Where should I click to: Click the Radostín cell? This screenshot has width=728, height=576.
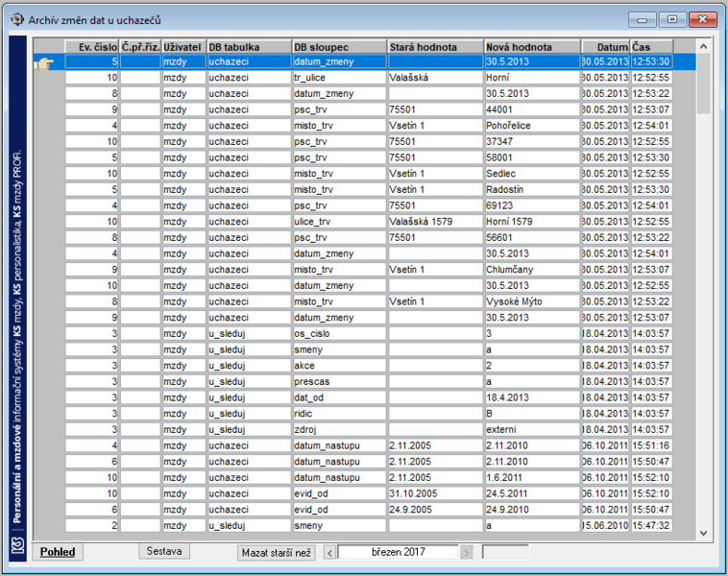tap(532, 189)
